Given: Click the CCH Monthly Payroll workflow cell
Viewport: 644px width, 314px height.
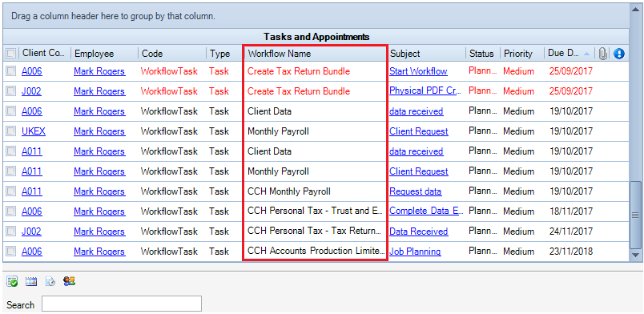Looking at the screenshot, I should [x=316, y=191].
